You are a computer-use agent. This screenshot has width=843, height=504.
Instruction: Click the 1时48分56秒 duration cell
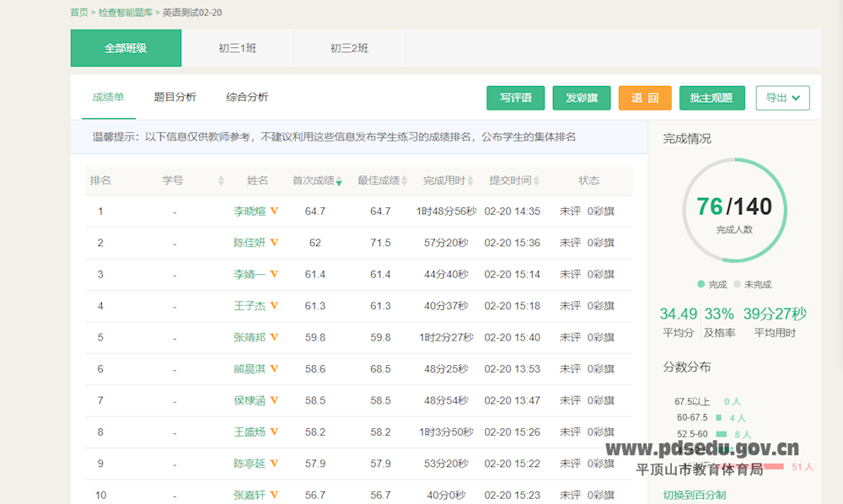coord(446,212)
